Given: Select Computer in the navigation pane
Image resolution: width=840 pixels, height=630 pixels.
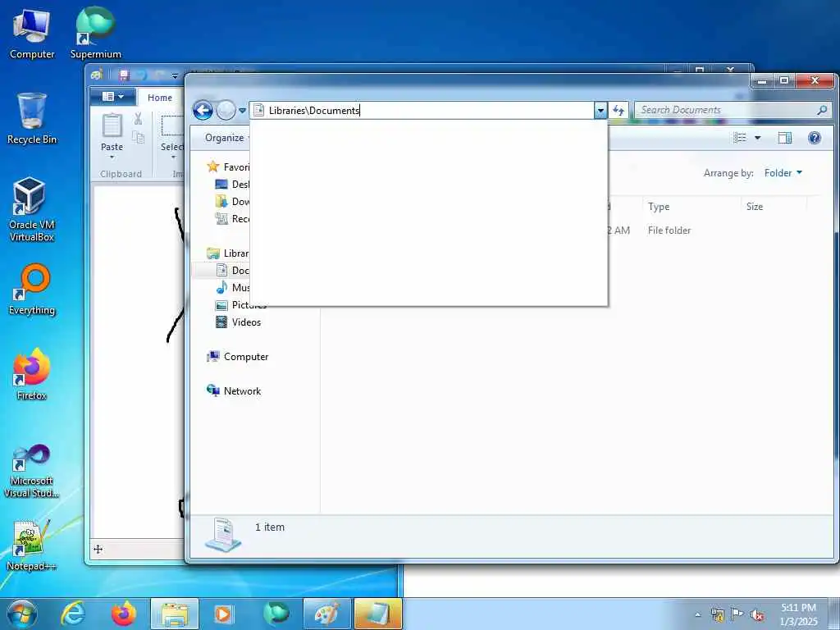Looking at the screenshot, I should pos(237,356).
